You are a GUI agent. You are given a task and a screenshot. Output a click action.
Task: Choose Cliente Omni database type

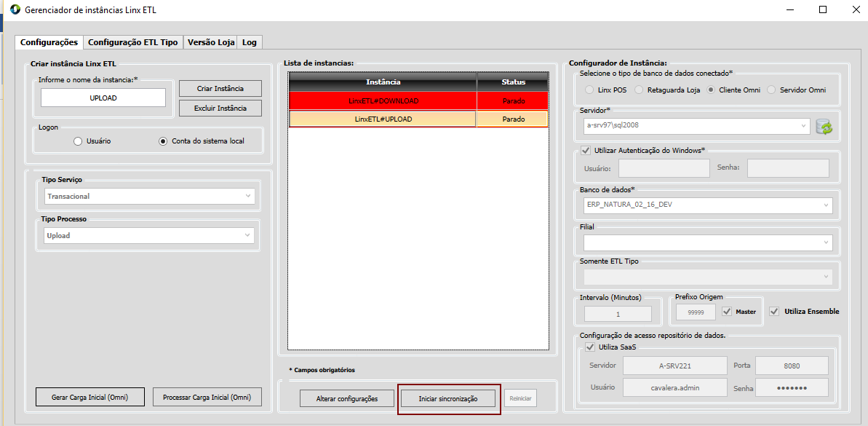coord(711,90)
